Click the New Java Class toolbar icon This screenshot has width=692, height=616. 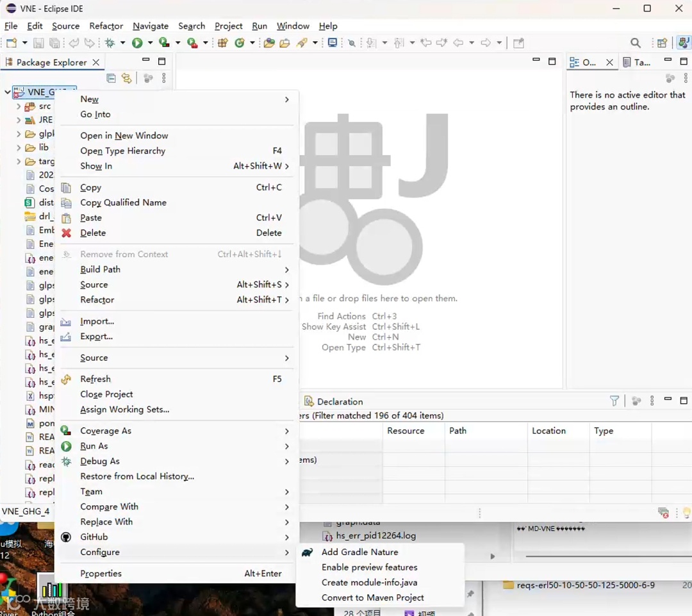(240, 43)
